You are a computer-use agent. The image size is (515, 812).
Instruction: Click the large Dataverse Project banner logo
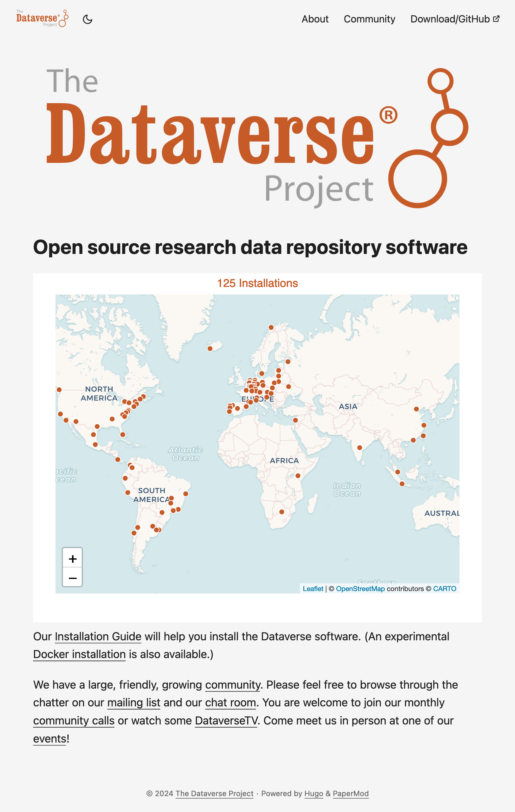pos(257,138)
